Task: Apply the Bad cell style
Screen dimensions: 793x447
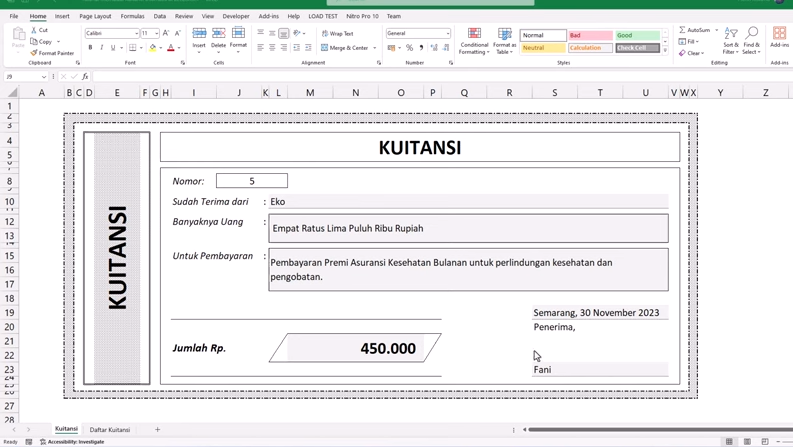Action: coord(590,35)
